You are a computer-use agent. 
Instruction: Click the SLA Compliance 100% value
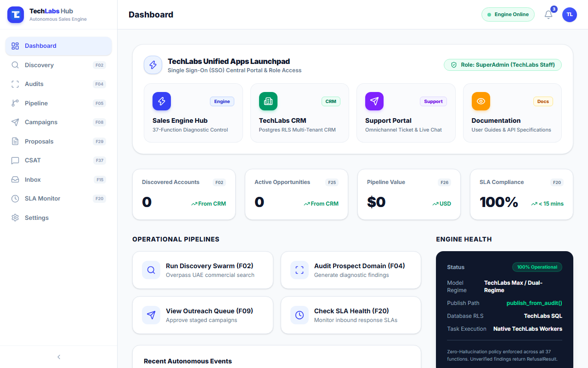tap(499, 202)
